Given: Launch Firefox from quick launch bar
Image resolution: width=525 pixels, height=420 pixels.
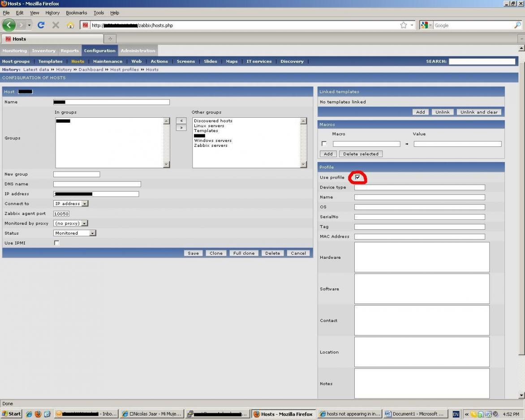Looking at the screenshot, I should pos(38,414).
